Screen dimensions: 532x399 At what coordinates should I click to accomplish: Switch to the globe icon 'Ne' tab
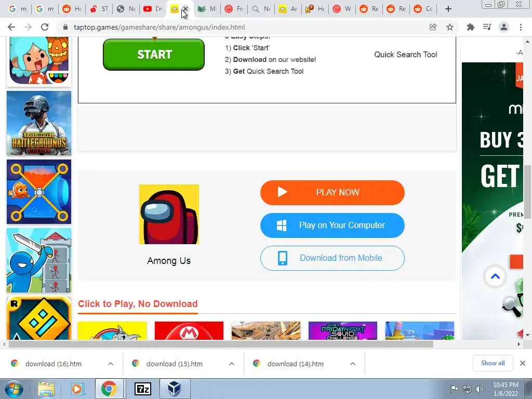click(x=126, y=9)
